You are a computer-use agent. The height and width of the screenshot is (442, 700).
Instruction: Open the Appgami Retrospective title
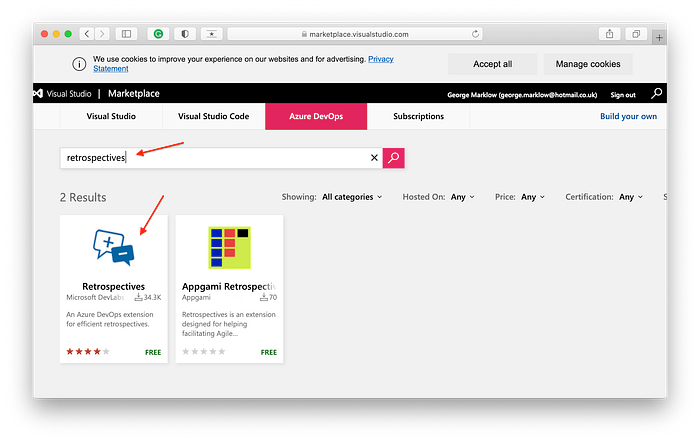point(229,286)
